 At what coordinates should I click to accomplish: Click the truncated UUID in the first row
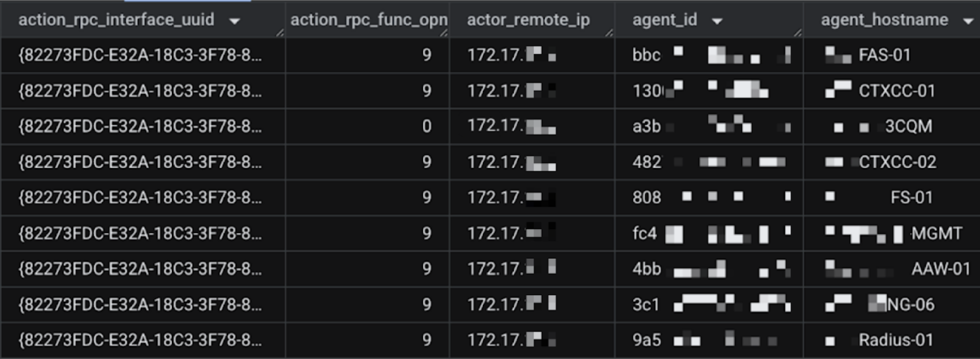[x=142, y=55]
